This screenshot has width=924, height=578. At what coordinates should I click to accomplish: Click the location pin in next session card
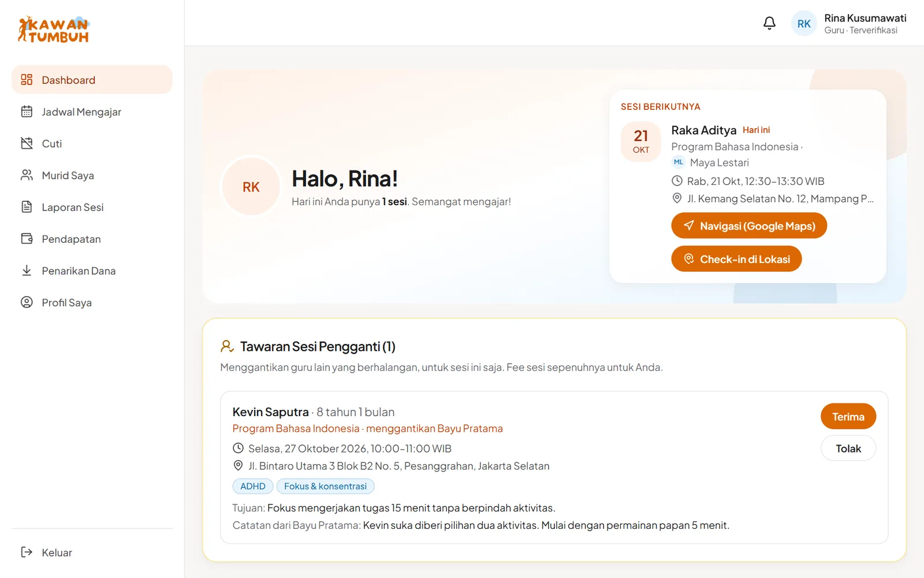677,198
